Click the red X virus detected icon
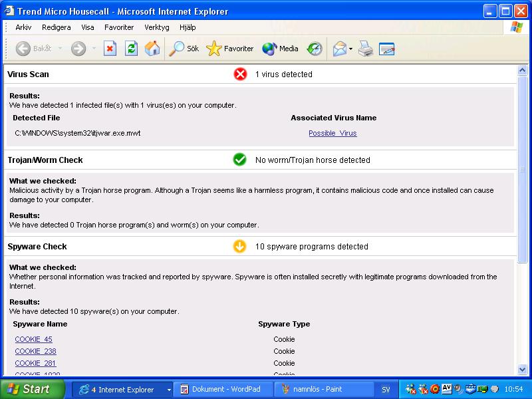Viewport: 532px width, 399px height. tap(240, 74)
